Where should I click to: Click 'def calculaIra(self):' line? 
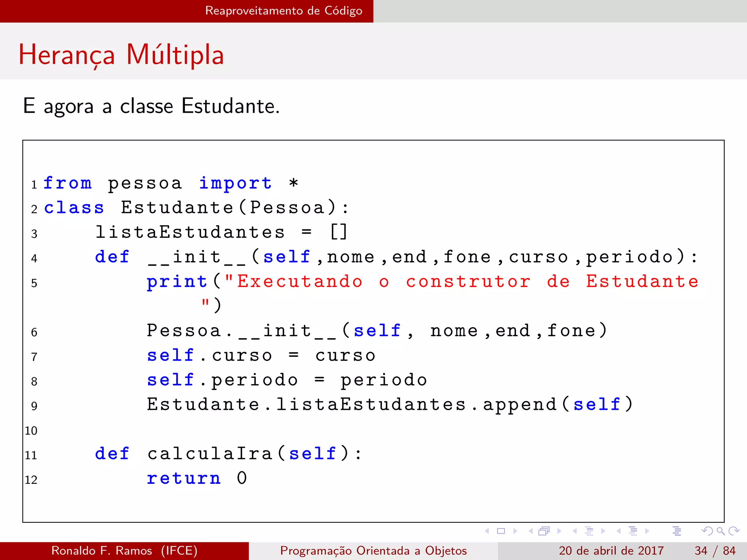pyautogui.click(x=228, y=454)
